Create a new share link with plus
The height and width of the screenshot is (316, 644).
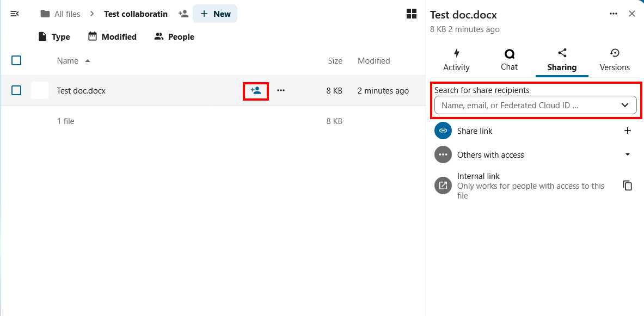coord(627,131)
